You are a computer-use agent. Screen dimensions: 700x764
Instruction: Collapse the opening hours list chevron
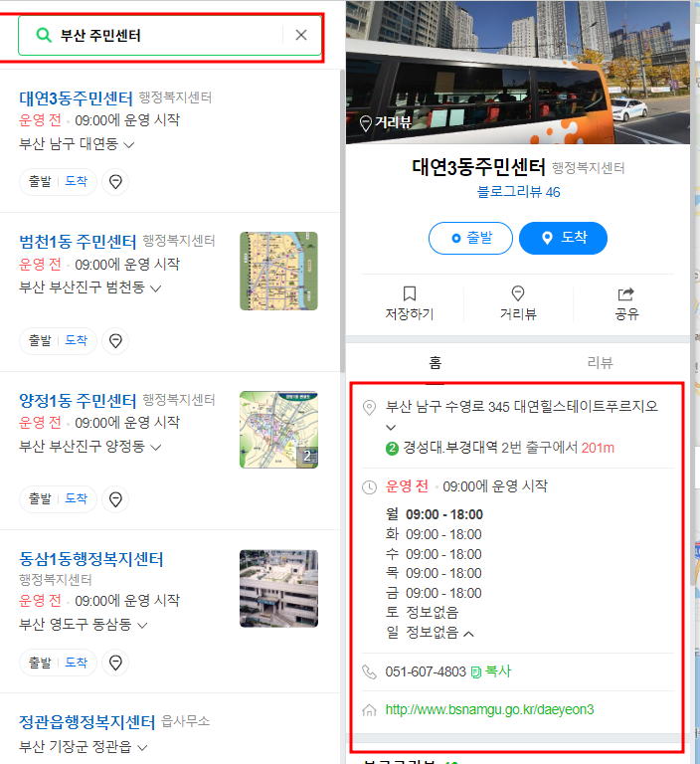[468, 634]
